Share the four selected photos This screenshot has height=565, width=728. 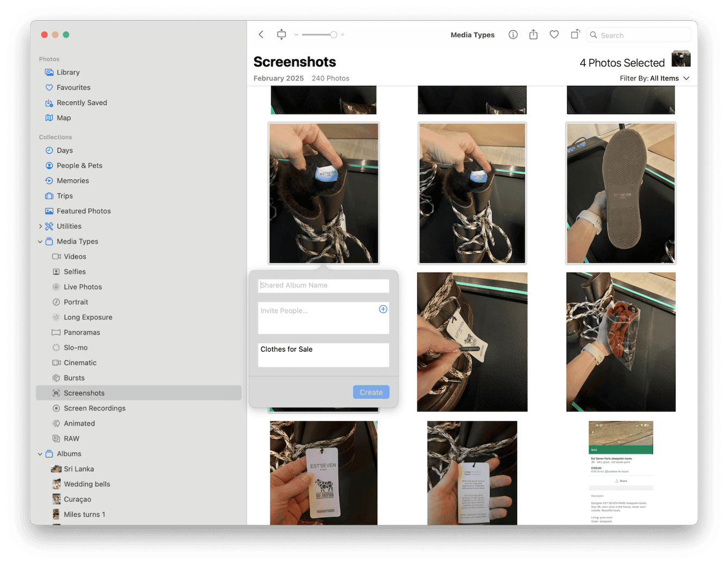pos(534,34)
